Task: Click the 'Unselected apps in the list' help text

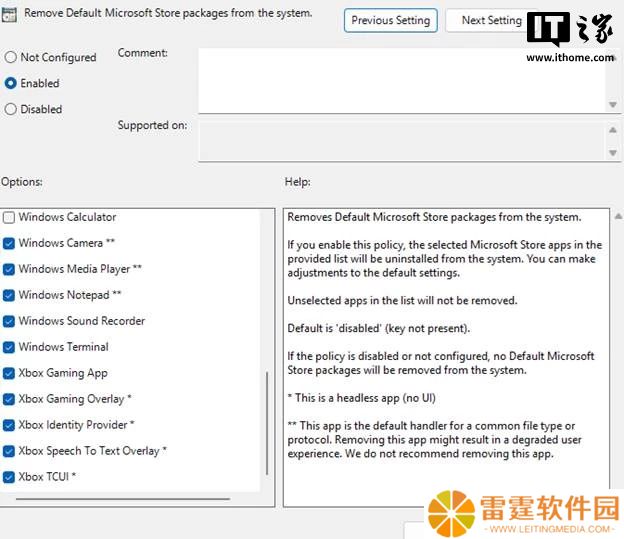Action: point(402,301)
